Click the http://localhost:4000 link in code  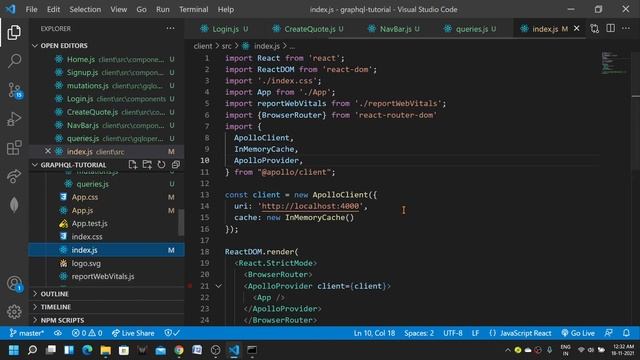(310, 206)
